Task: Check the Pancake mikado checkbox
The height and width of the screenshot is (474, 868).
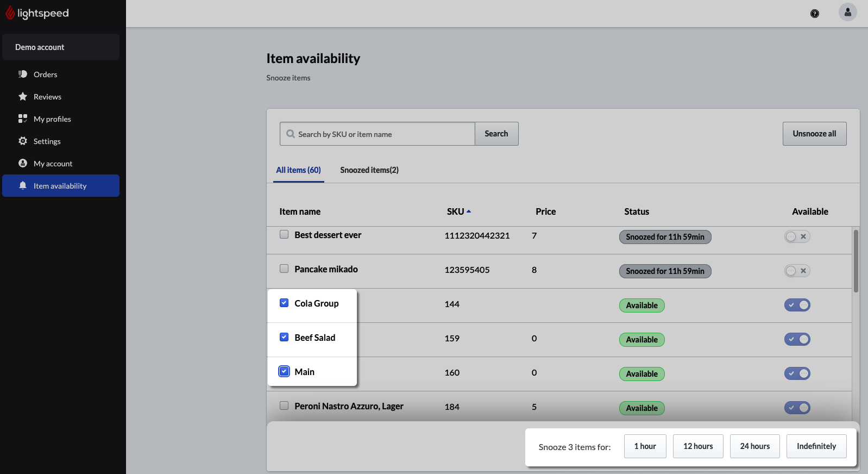Action: [284, 269]
